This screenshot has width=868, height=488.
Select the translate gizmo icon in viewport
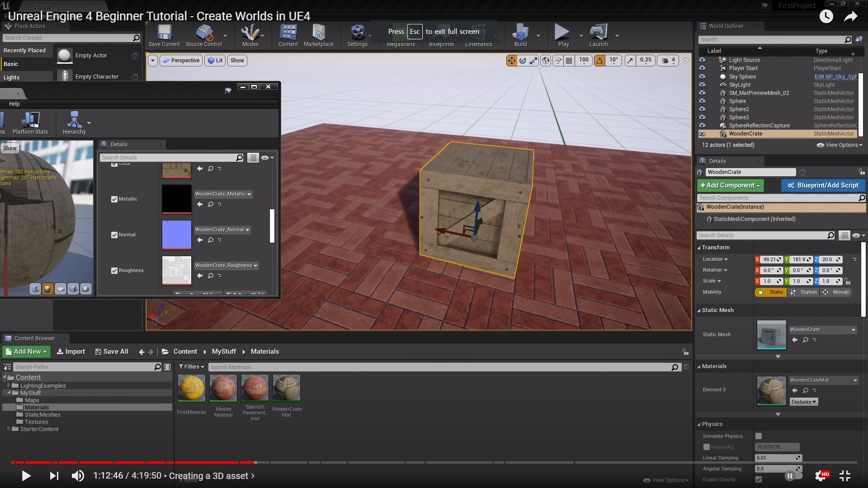click(511, 60)
